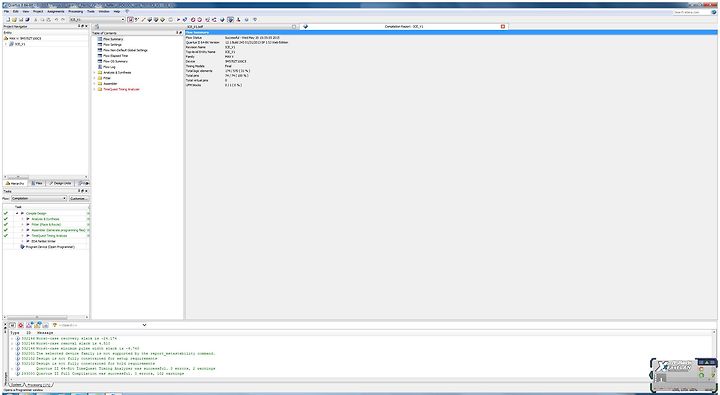This screenshot has width=720, height=395.
Task: Switch to the Design Units tab
Action: tap(61, 183)
